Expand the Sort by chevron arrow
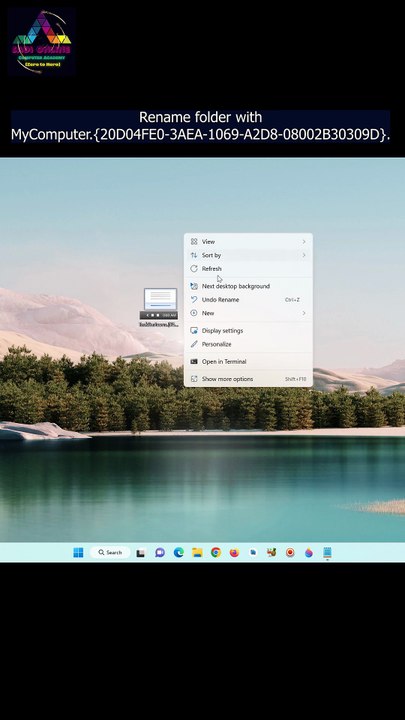Image resolution: width=405 pixels, height=720 pixels. coord(304,255)
